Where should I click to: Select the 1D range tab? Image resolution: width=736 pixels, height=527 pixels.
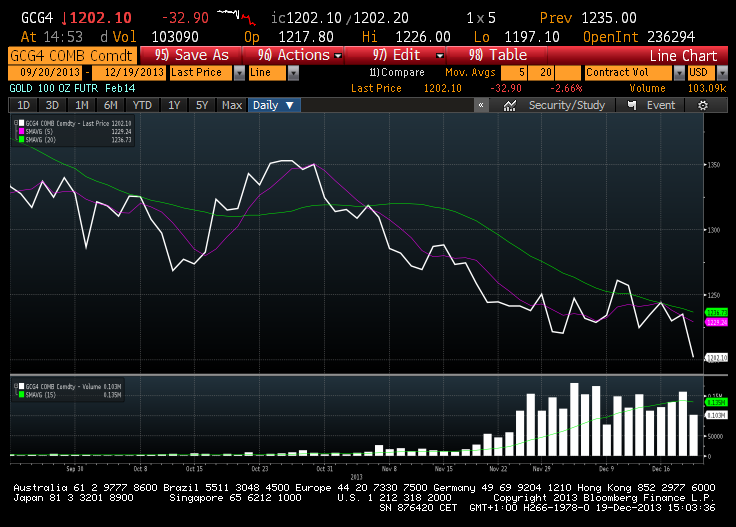(23, 105)
